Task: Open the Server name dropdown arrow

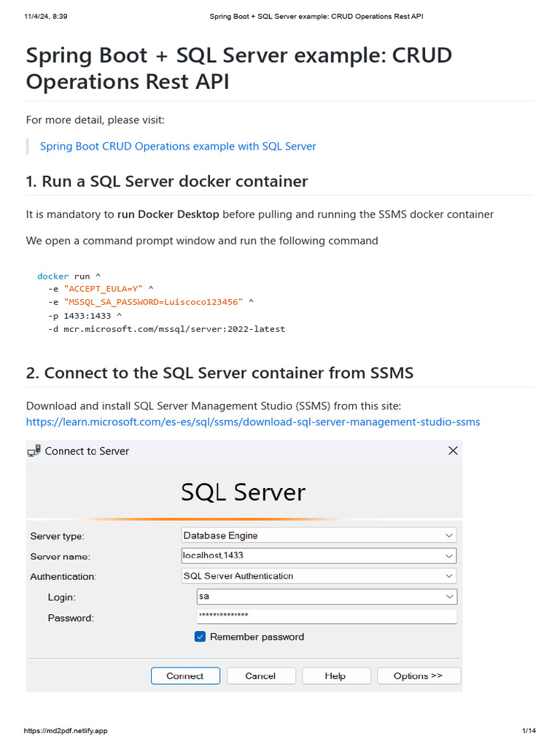Action: pyautogui.click(x=449, y=556)
